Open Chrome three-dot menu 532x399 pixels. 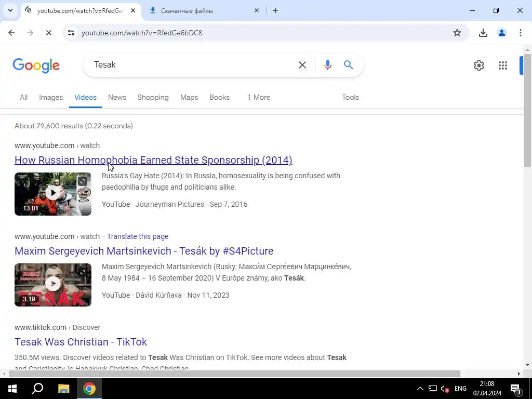click(x=520, y=33)
